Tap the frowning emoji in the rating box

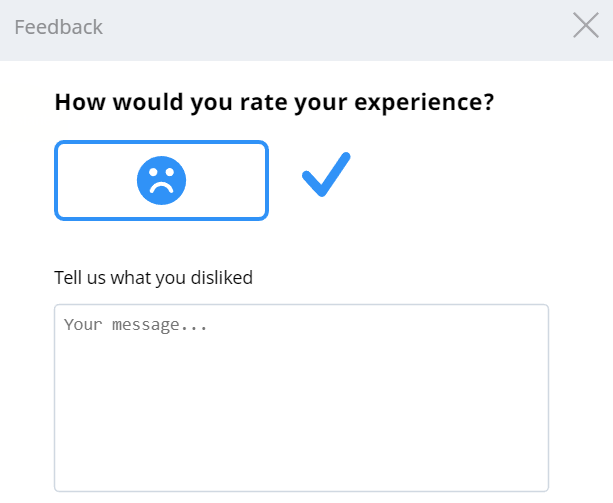[161, 180]
